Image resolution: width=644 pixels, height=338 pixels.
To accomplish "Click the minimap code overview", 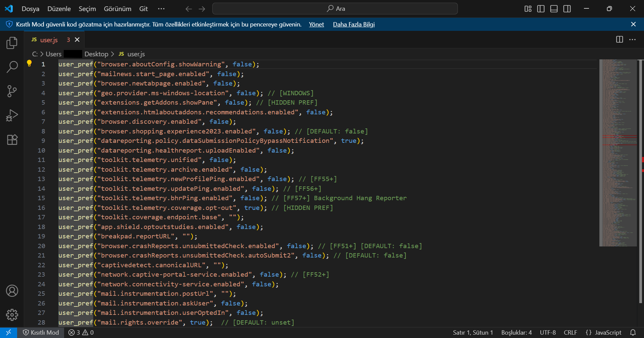I will [618, 153].
